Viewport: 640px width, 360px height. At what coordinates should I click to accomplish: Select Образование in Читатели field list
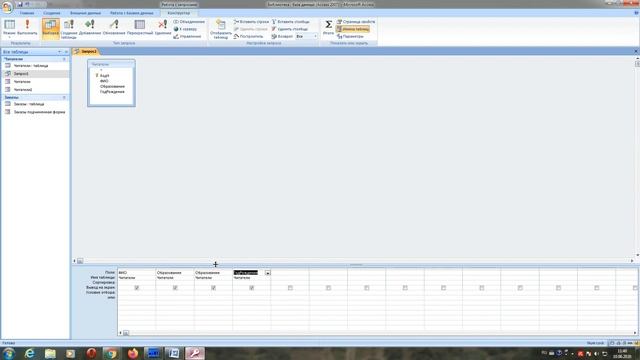tap(113, 87)
